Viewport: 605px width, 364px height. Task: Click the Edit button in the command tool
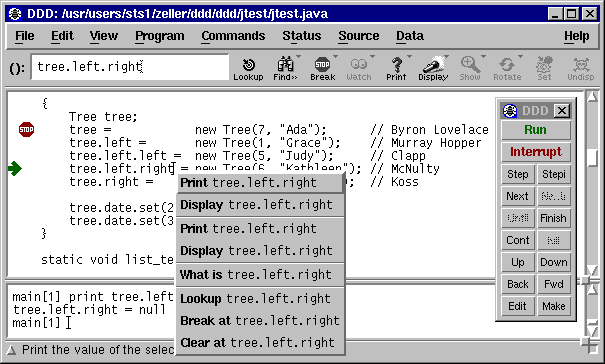pos(518,306)
